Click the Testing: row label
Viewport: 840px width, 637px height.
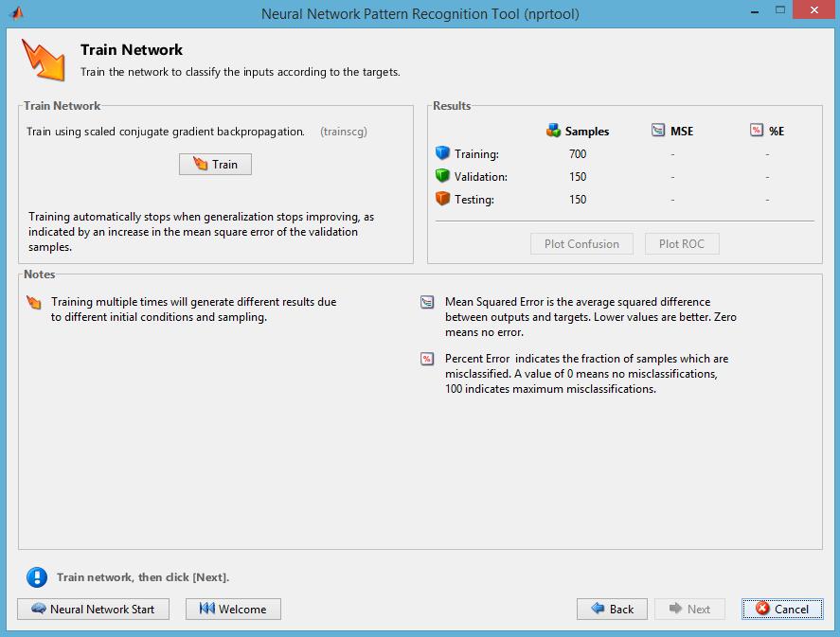coord(474,200)
